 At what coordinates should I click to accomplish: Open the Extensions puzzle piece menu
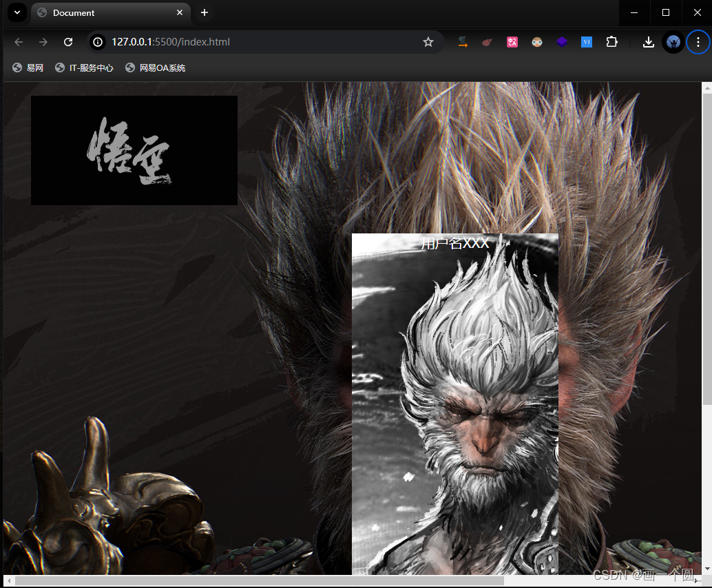pos(611,42)
